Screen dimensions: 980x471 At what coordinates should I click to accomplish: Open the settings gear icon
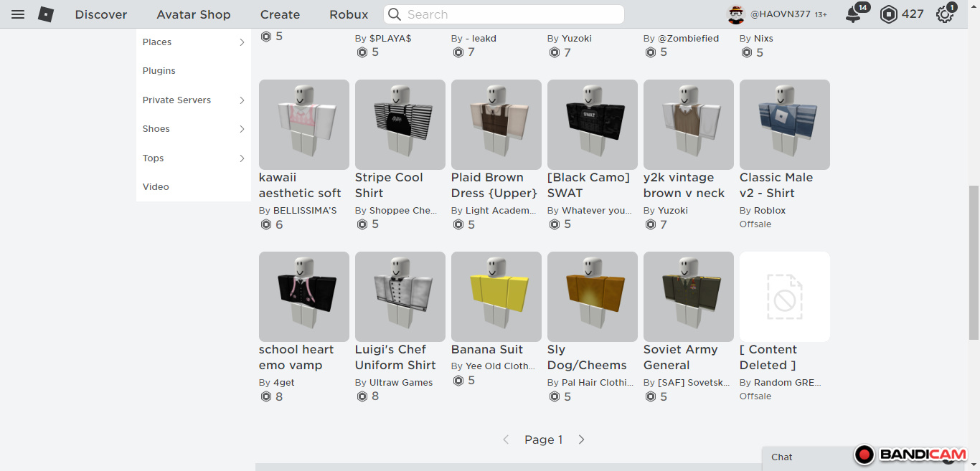pos(945,14)
